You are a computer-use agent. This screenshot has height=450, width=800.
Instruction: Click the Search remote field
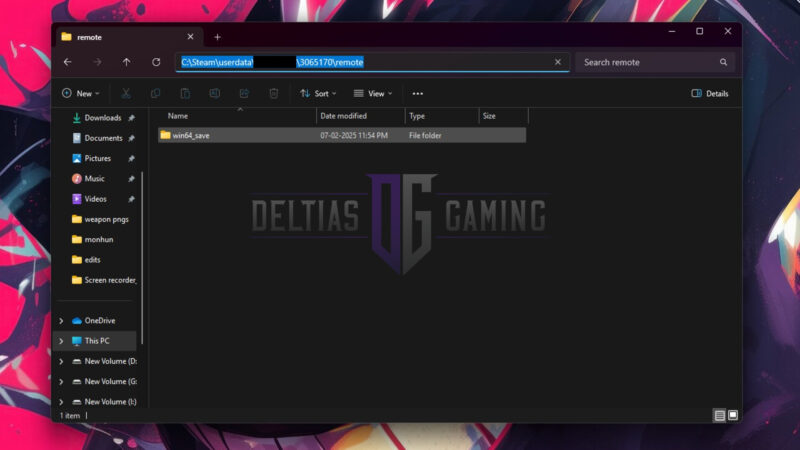tap(650, 62)
